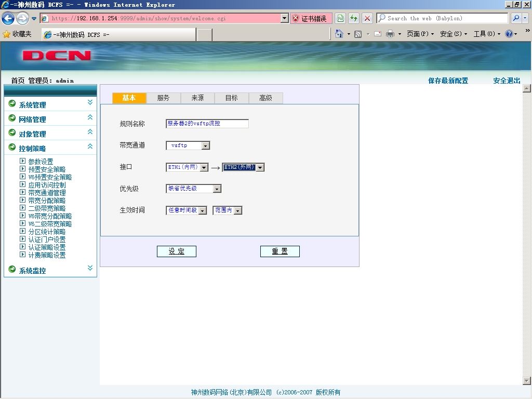
Task: Open the 带宽通道 vsftp dropdown
Action: 188,145
